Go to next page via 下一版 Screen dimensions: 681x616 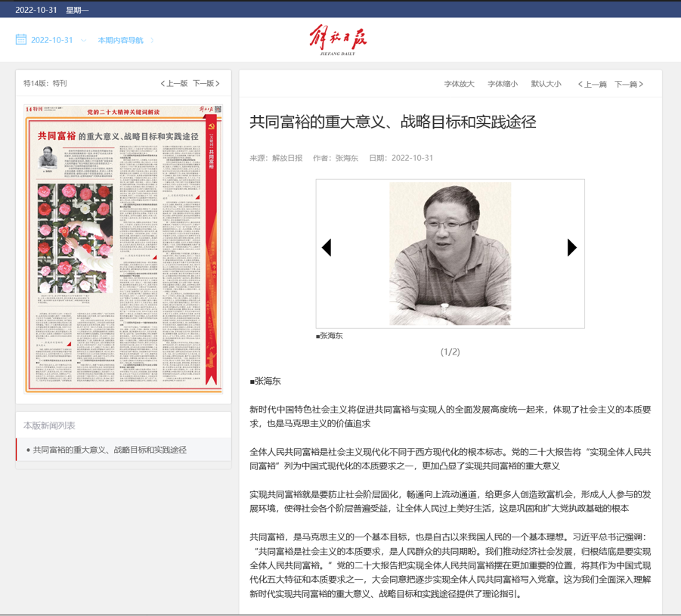pos(206,83)
